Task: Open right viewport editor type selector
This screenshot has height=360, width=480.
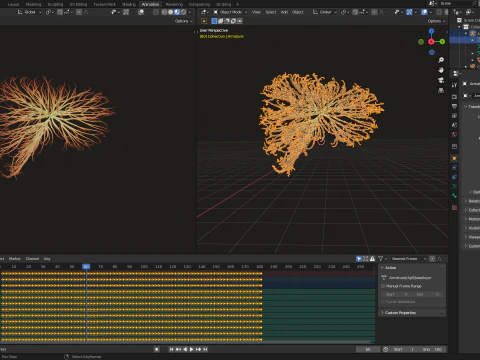Action: pos(205,12)
